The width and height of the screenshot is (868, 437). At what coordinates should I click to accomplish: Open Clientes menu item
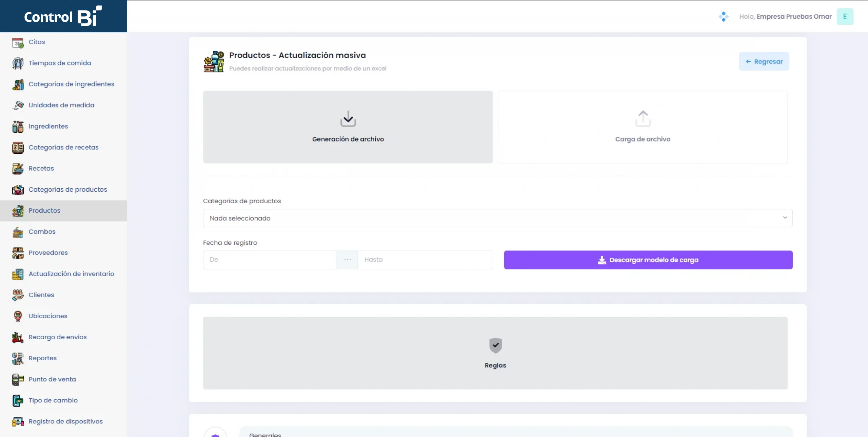(x=41, y=295)
